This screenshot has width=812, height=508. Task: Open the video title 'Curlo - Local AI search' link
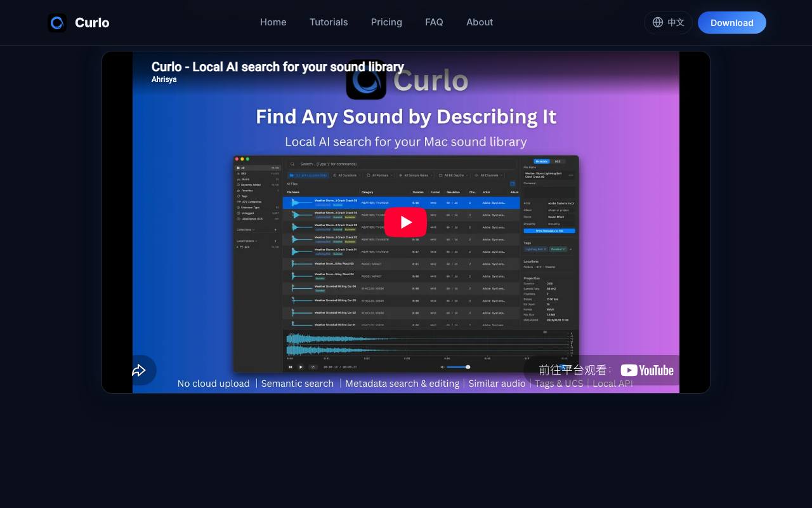(x=278, y=67)
